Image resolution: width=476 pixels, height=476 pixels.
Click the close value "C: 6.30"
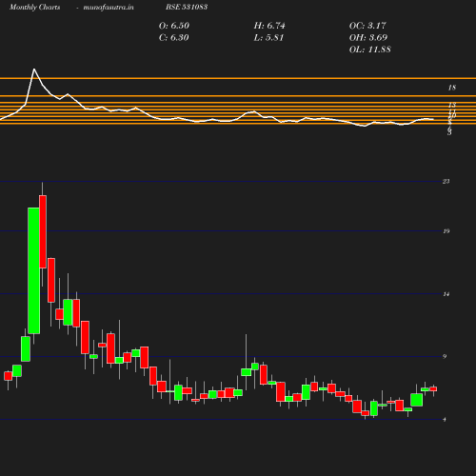coord(174,38)
